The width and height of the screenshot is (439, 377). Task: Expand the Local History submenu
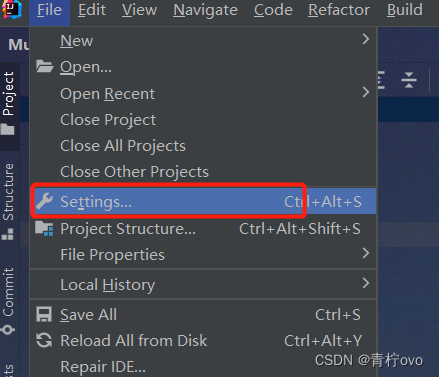coord(366,283)
